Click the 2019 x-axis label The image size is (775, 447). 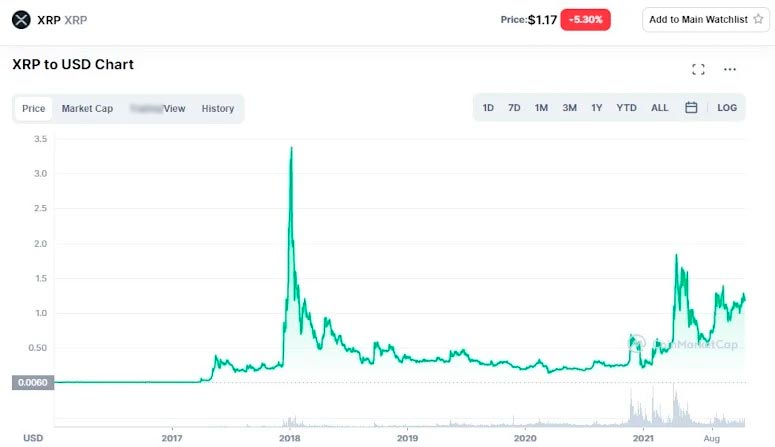click(407, 438)
